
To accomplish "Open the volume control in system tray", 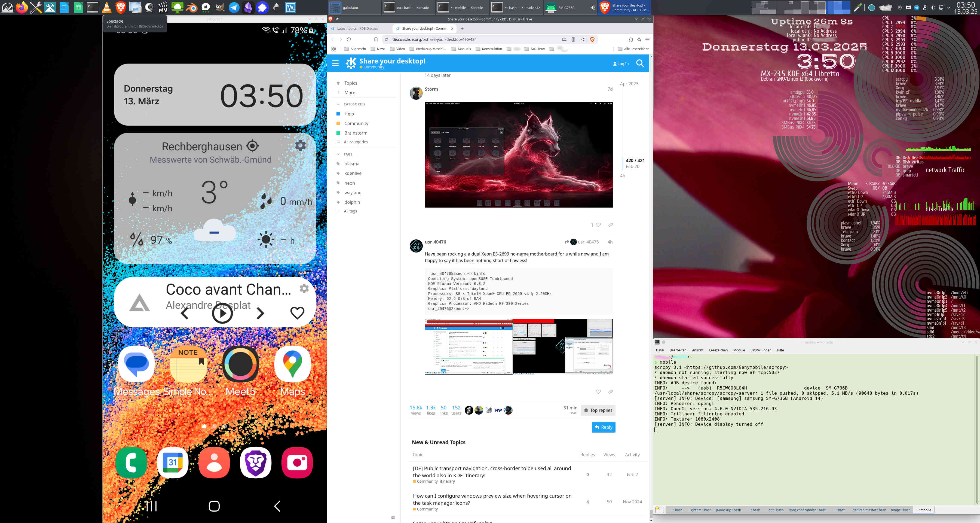I will pos(933,8).
